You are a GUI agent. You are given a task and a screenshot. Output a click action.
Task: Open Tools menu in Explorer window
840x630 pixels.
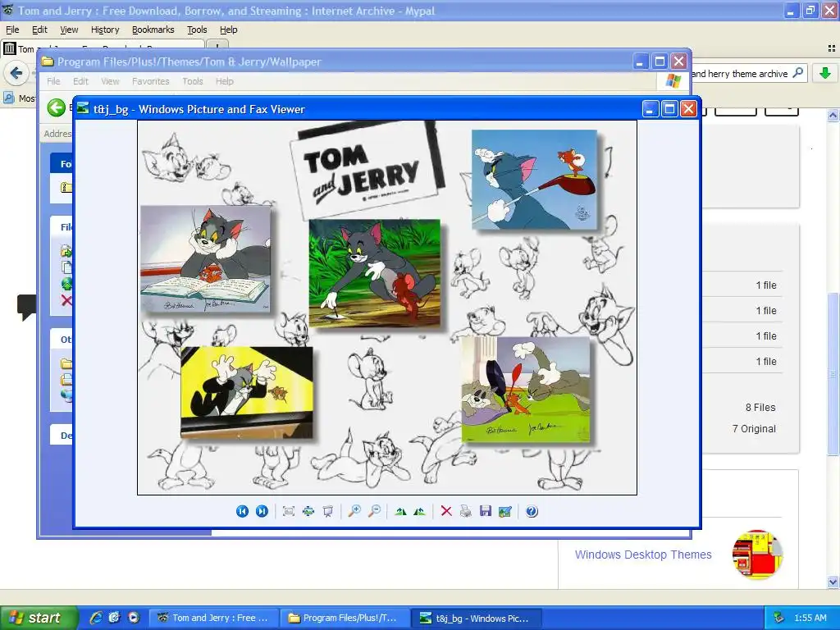pyautogui.click(x=192, y=81)
